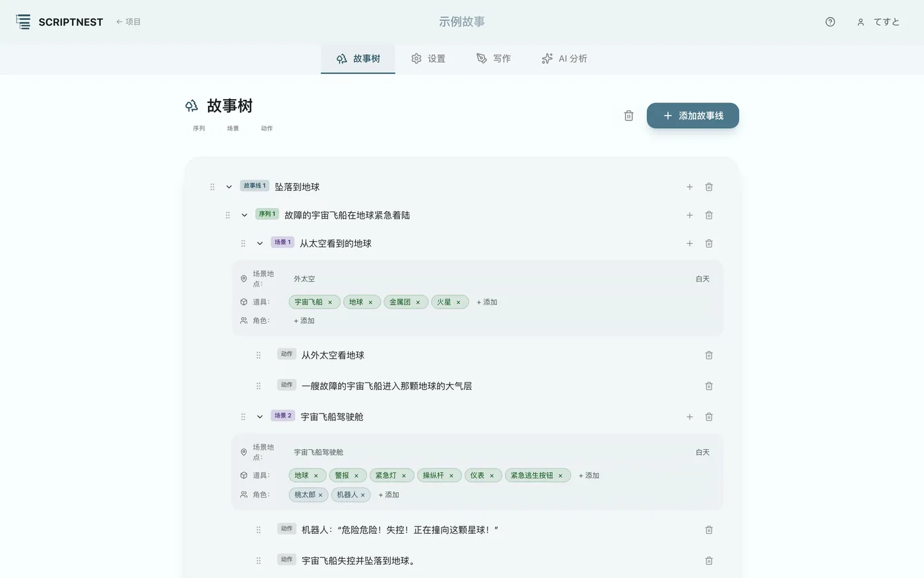Grab drag handle of sequence 故障的宇宙飞船在地球紧急着陆
924x578 pixels.
(228, 215)
